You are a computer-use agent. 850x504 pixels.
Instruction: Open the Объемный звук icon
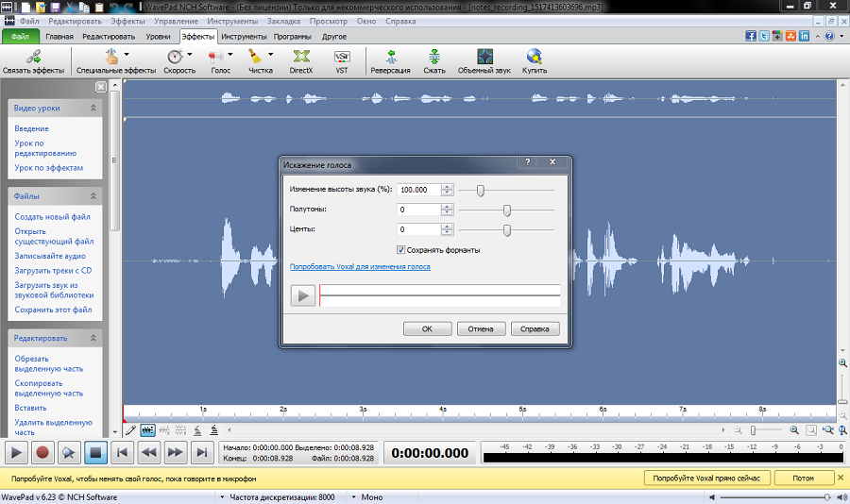coord(484,57)
